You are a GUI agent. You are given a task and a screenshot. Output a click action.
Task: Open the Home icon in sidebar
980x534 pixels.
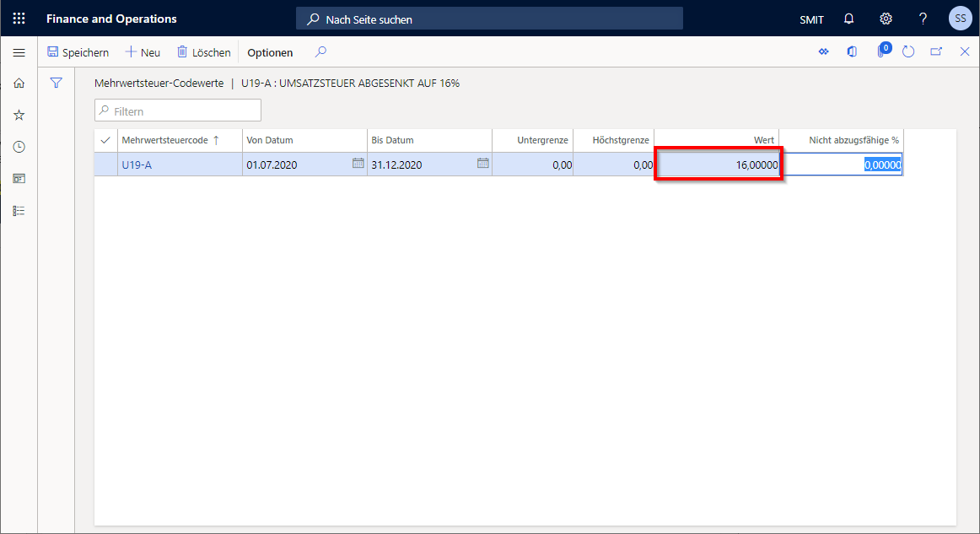(19, 83)
